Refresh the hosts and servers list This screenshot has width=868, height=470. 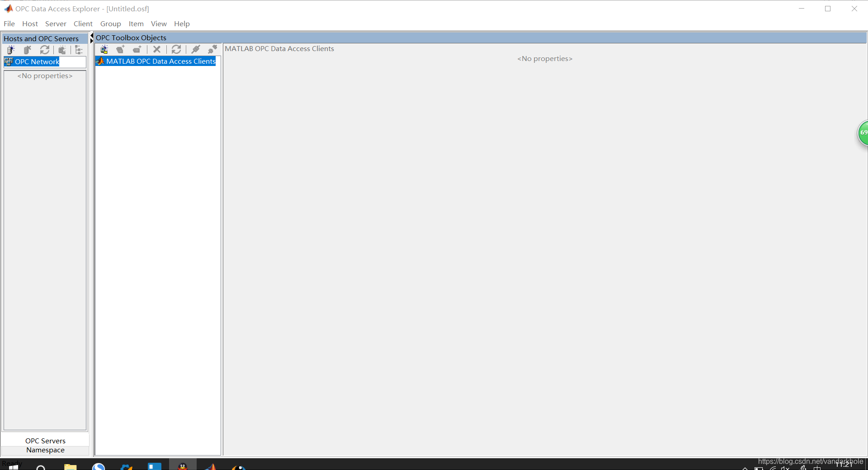45,50
